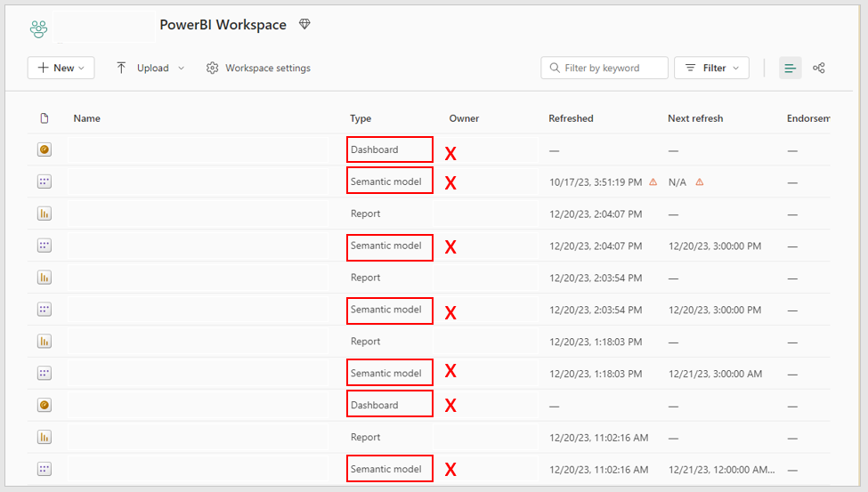Click the chevron on the Filter button

pyautogui.click(x=735, y=69)
